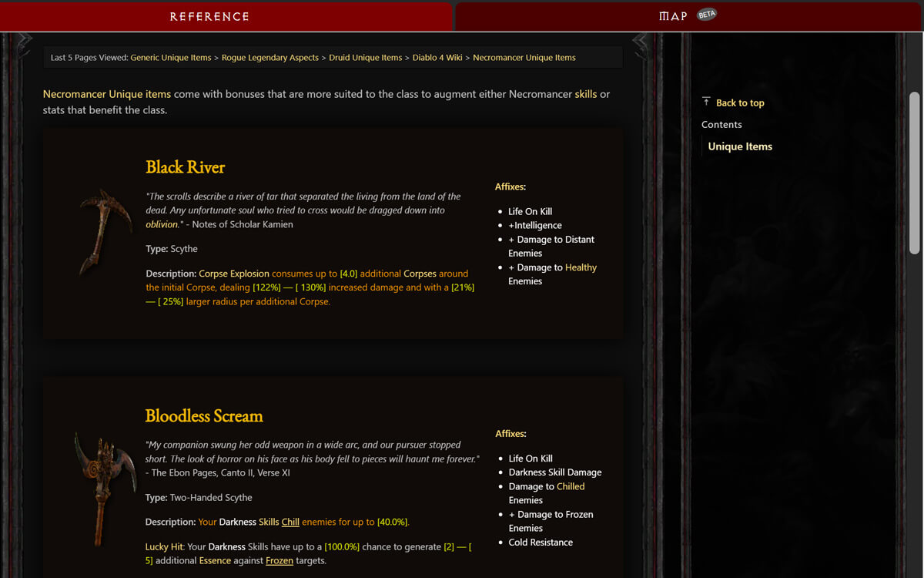The height and width of the screenshot is (578, 924).
Task: Follow the Corpses link in description
Action: 420,274
